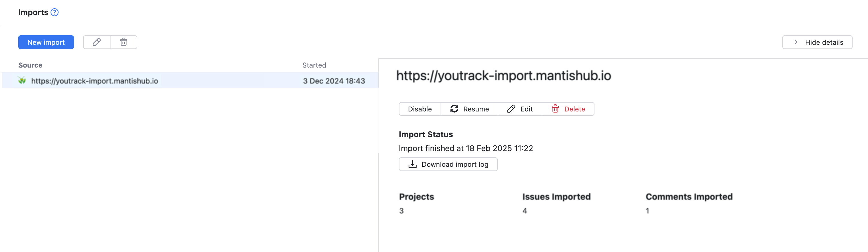This screenshot has height=252, width=868.
Task: Click the Source column header
Action: point(30,65)
